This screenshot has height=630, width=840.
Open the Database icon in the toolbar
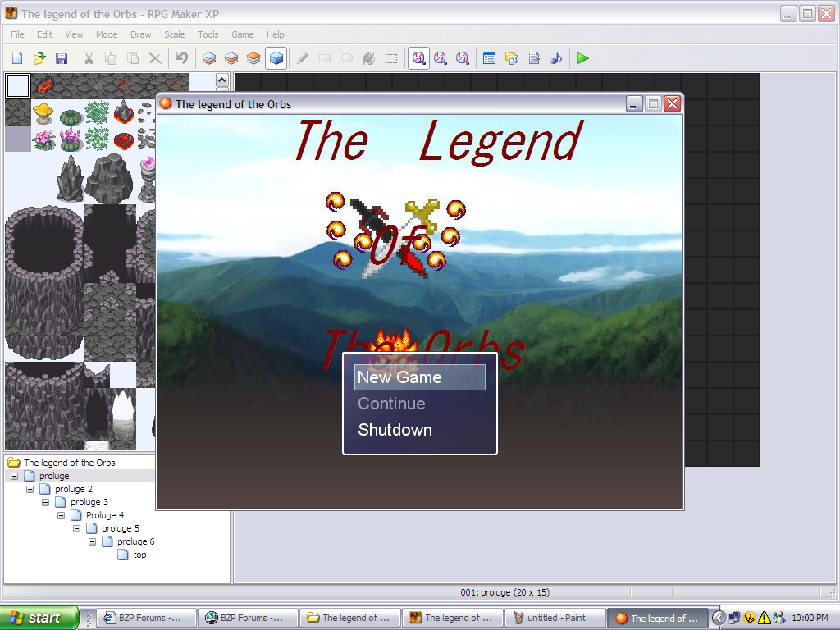click(x=490, y=58)
